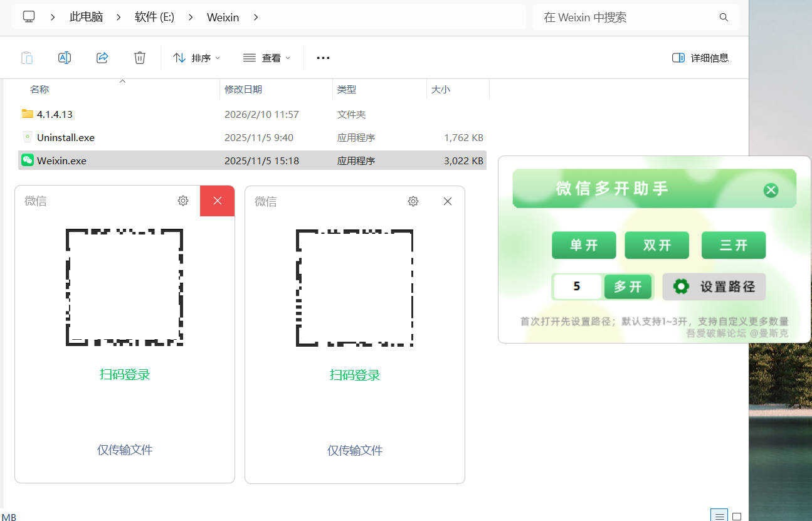The height and width of the screenshot is (521, 812).
Task: Expand the chevron after Weixin breadcrumb
Action: tap(255, 17)
